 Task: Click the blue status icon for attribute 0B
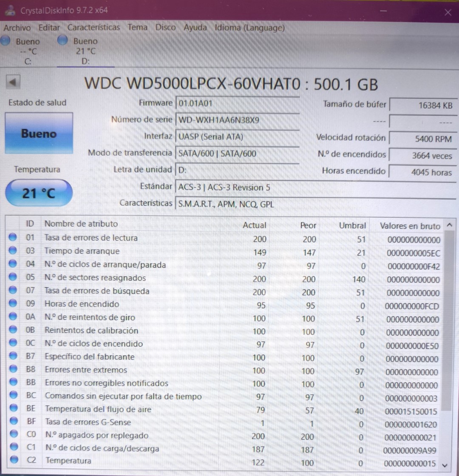13,329
